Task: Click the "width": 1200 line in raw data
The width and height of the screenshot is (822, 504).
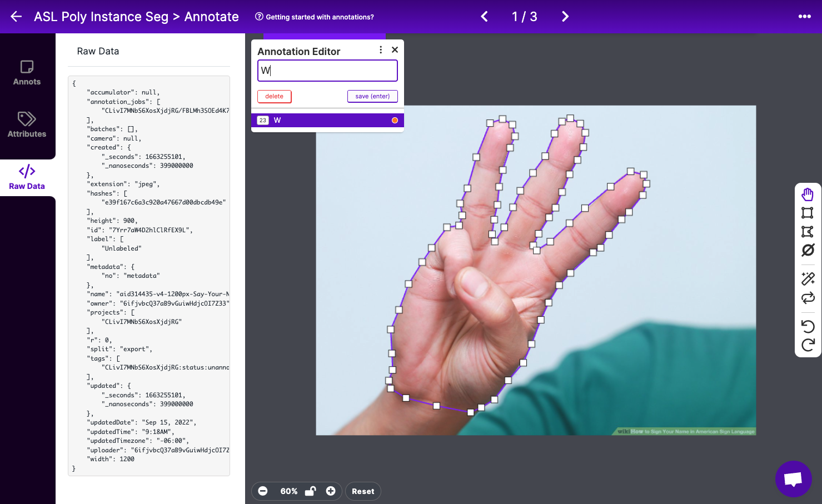Action: coord(111,459)
